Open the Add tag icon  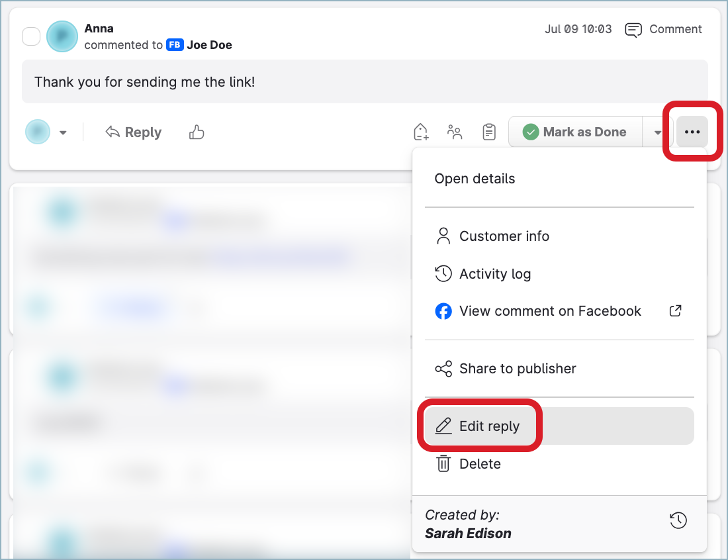tap(421, 132)
